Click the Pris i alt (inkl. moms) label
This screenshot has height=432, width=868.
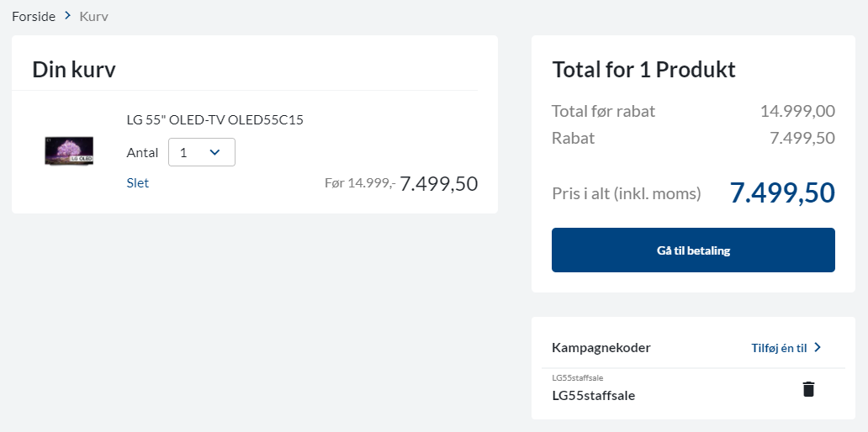(626, 193)
